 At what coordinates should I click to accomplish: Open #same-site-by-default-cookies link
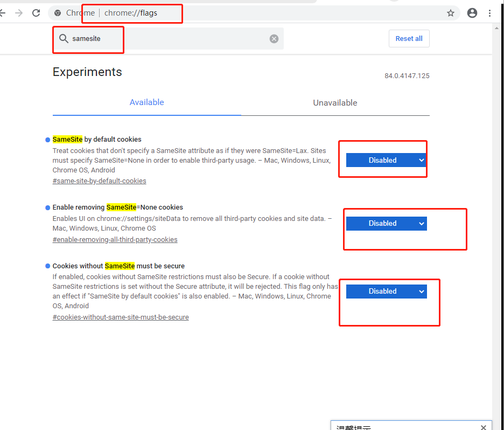coord(99,181)
